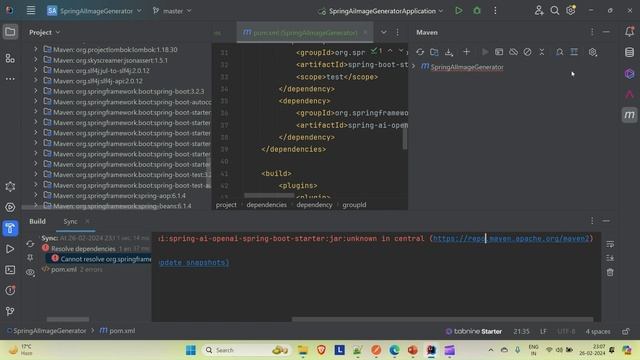Viewport: 640px width, 360px height.
Task: Open Structure tool window icon
Action: pos(10,58)
